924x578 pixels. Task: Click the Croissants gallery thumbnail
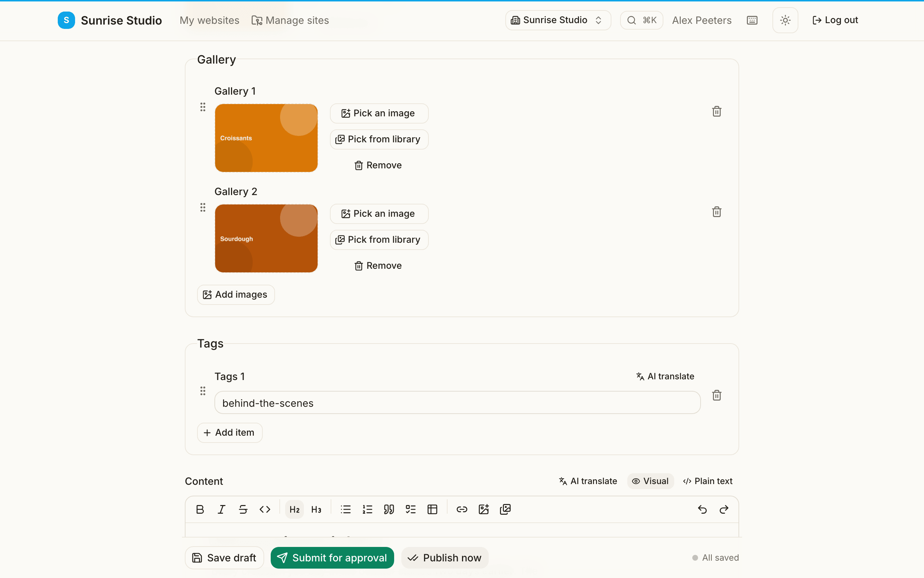click(x=266, y=138)
